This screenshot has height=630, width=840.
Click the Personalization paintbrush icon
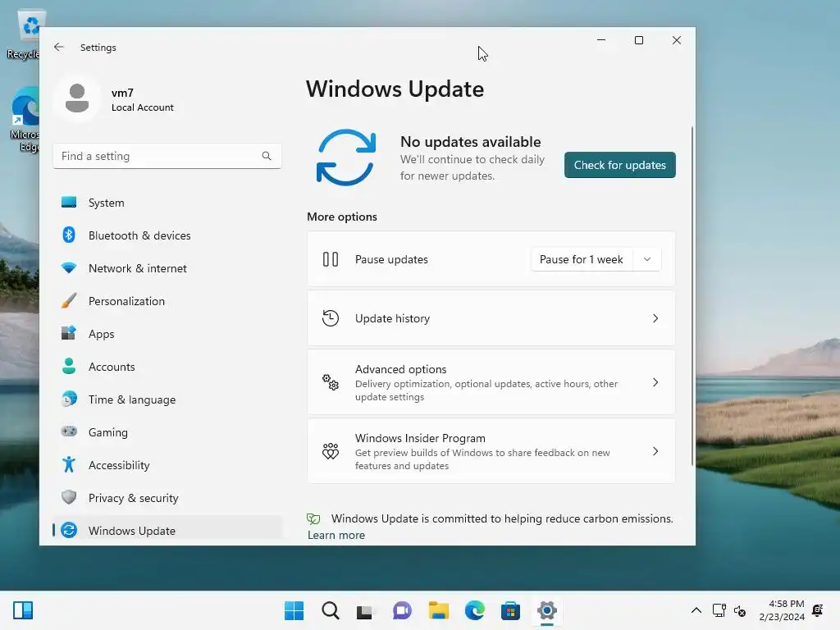click(69, 300)
